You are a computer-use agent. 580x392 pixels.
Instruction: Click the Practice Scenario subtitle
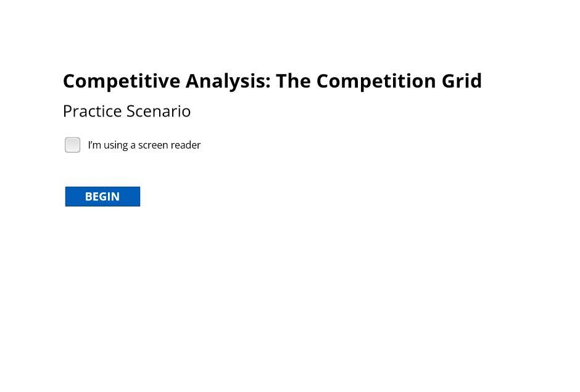pyautogui.click(x=127, y=111)
